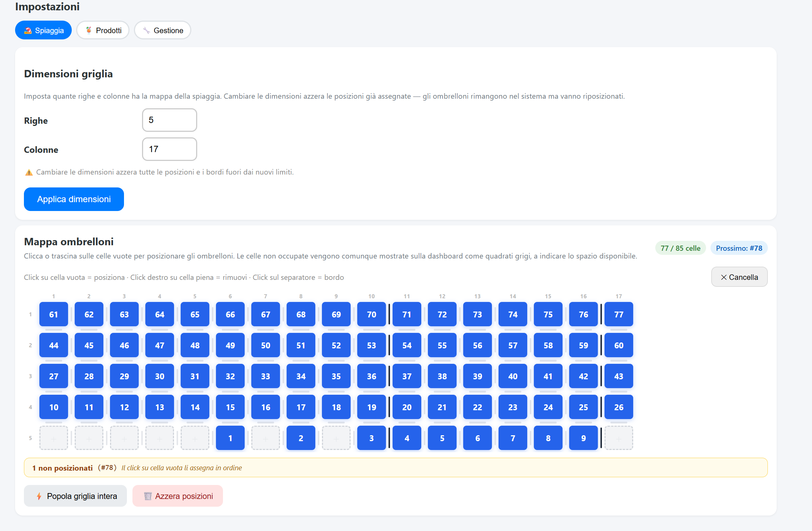Screen dimensions: 812x531
Task: Click the X icon on Cancella
Action: [x=724, y=277]
